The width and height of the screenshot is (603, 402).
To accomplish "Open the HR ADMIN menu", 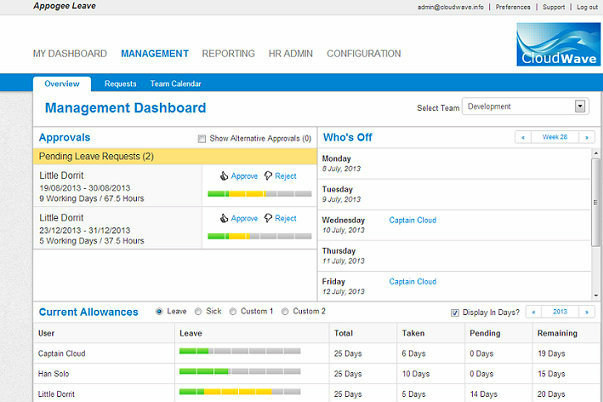I will coord(291,53).
